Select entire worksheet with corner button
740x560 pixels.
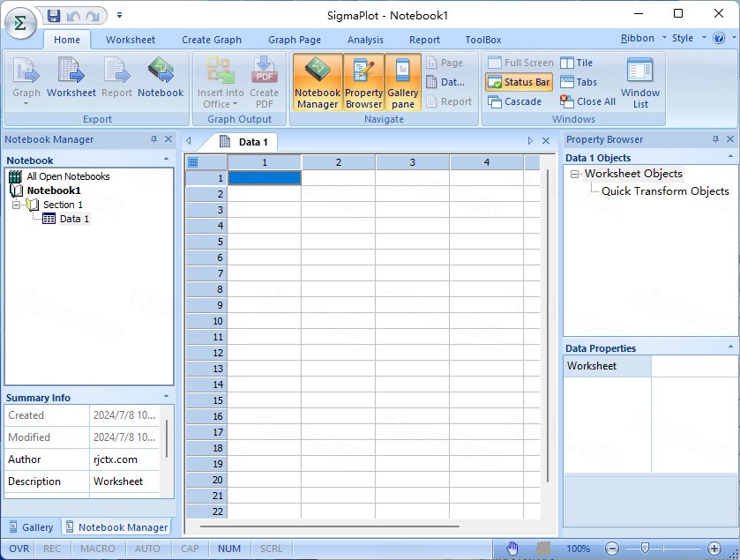click(206, 162)
